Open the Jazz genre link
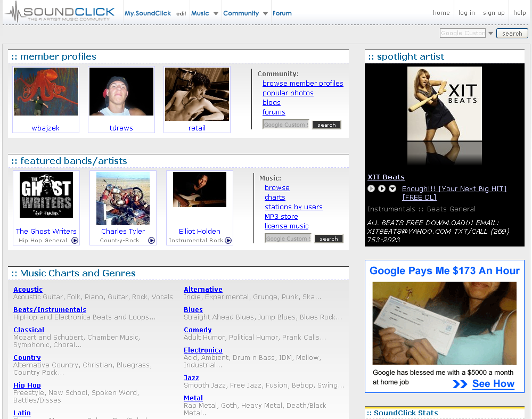 [191, 377]
